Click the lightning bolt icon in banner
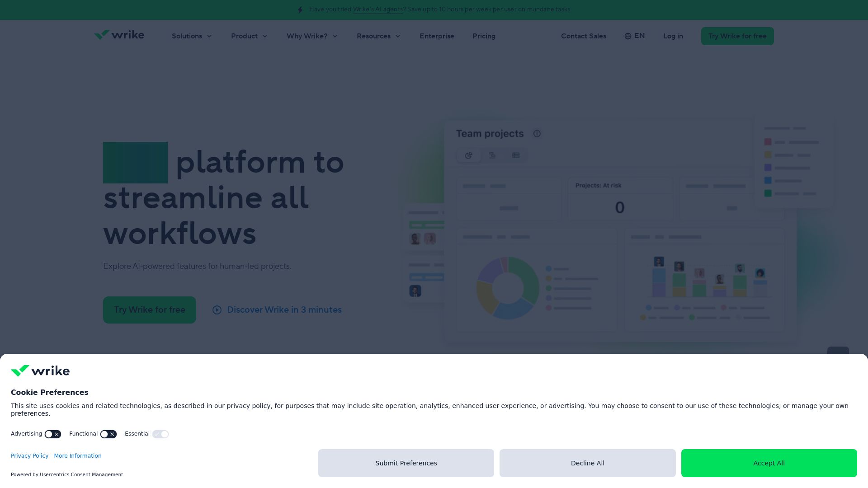868x488 pixels. point(300,9)
